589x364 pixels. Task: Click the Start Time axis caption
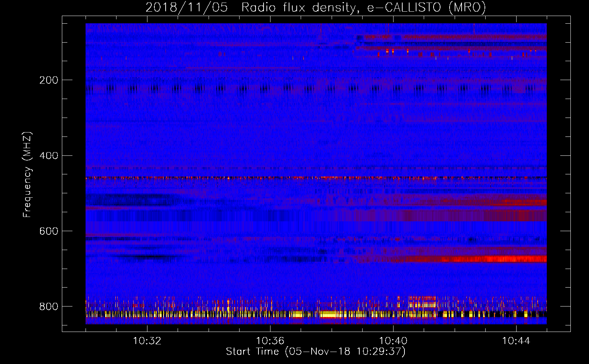tap(316, 352)
